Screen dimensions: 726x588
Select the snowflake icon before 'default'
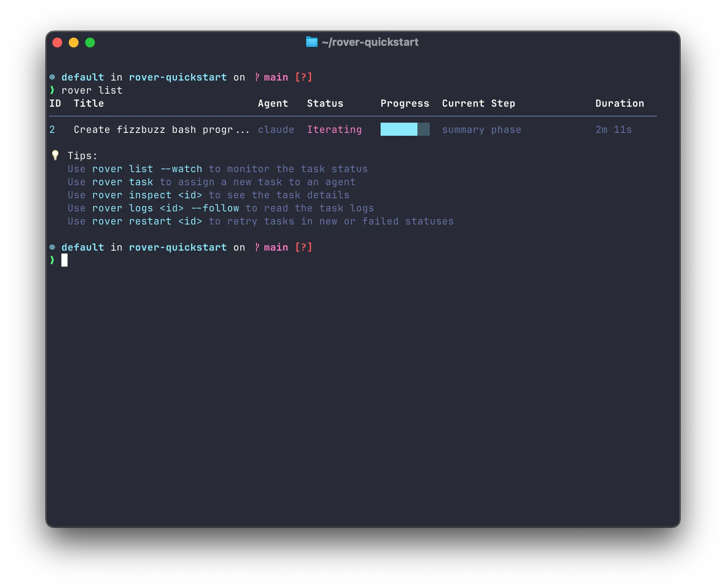coord(53,77)
